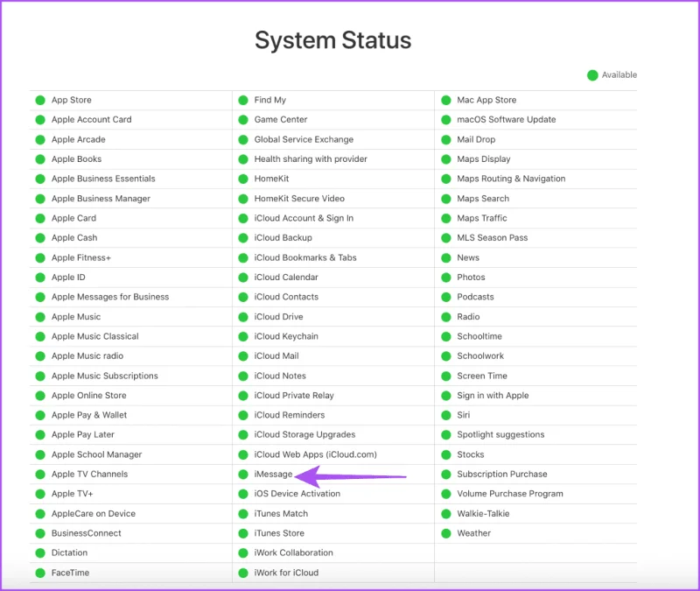The height and width of the screenshot is (591, 700).
Task: Click the green status dot beside Stocks
Action: pyautogui.click(x=445, y=454)
